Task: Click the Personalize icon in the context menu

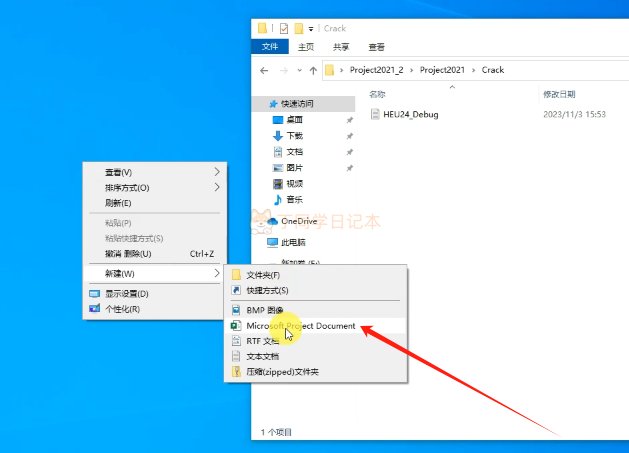Action: click(95, 309)
